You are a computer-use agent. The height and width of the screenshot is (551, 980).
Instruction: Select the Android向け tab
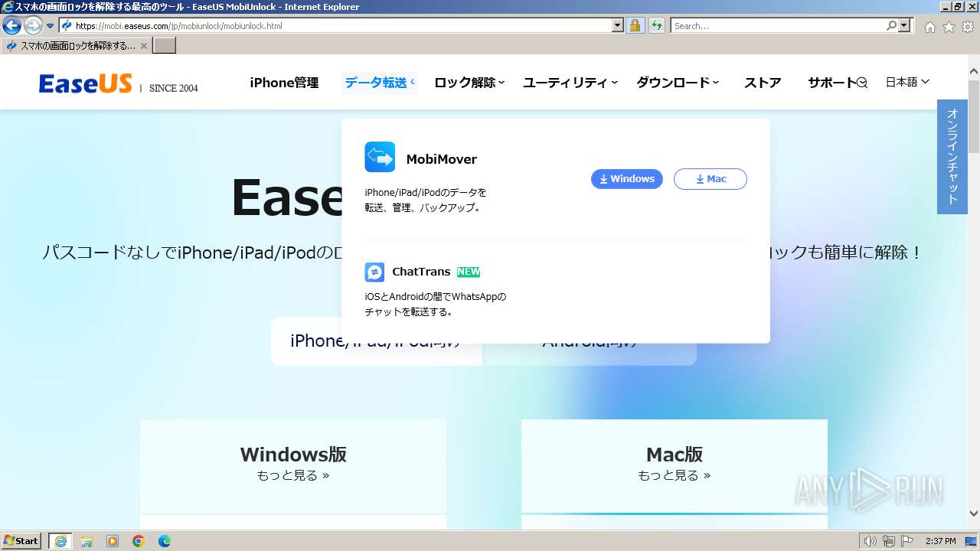[590, 341]
